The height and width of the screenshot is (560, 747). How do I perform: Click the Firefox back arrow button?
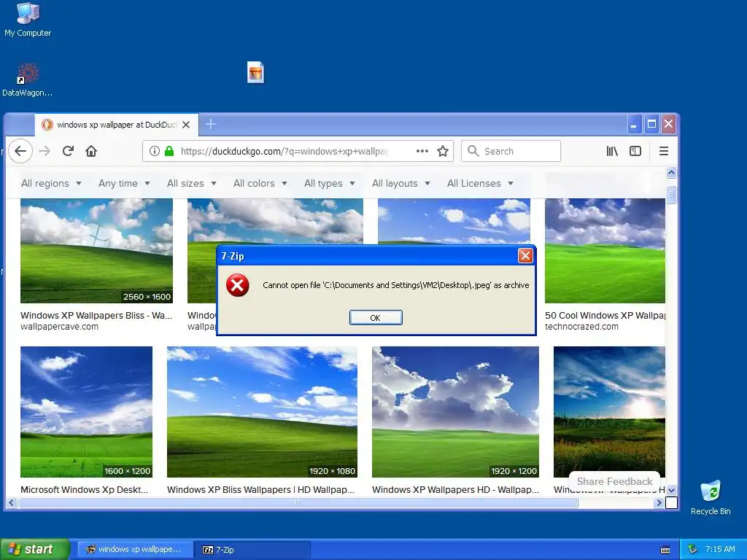(x=20, y=151)
